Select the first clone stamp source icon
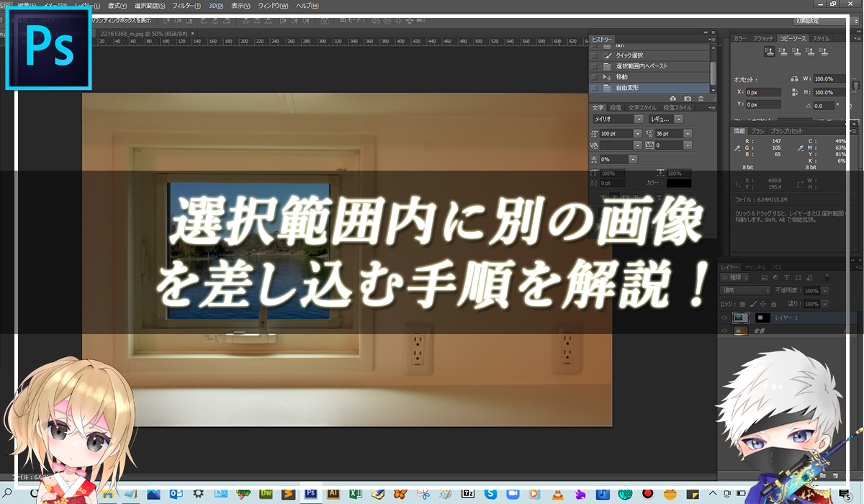This screenshot has width=864, height=504. click(x=770, y=53)
